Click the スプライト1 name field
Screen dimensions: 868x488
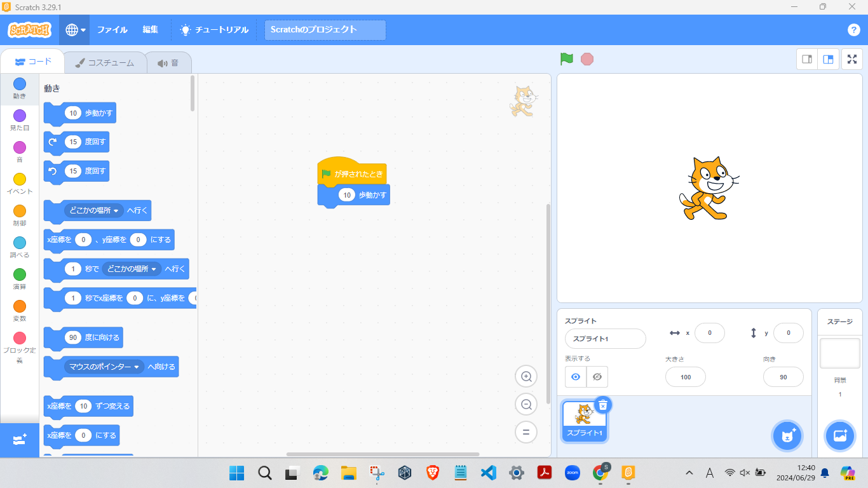coord(605,339)
